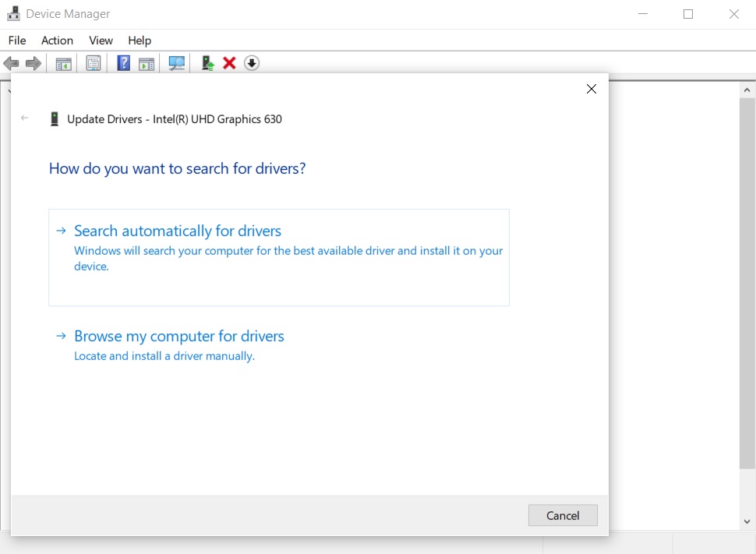The image size is (756, 554).
Task: Open the Action menu
Action: point(57,41)
